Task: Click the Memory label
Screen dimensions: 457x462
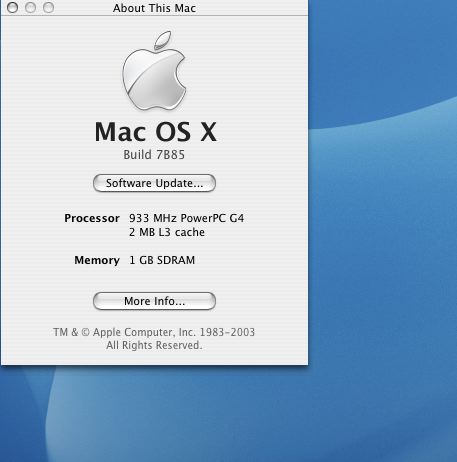Action: 97,260
